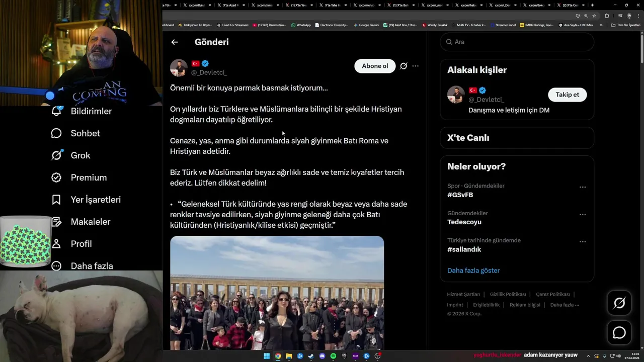Open the Windows Start menu

coord(267,356)
